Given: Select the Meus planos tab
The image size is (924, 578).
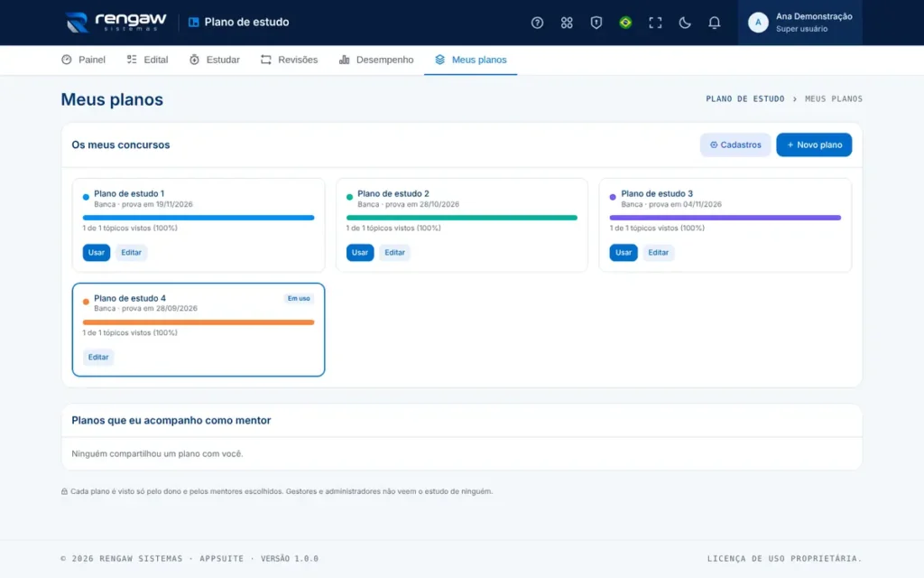Looking at the screenshot, I should pyautogui.click(x=470, y=60).
